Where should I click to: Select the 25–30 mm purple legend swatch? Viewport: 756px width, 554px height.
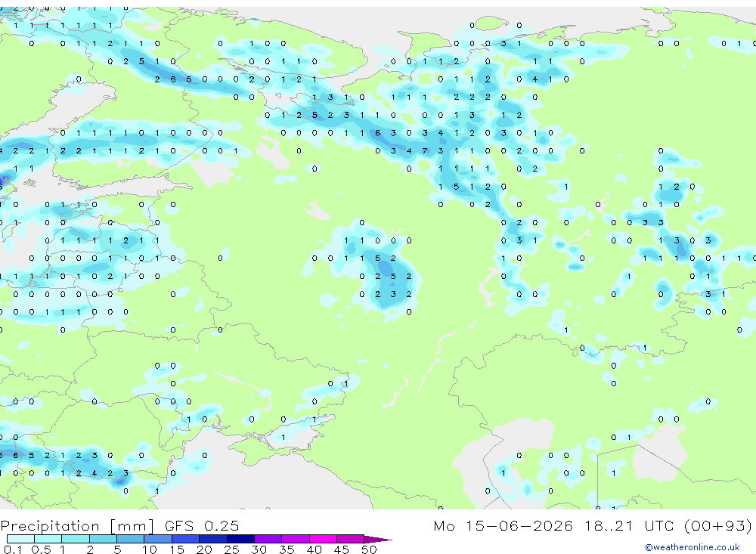(x=240, y=539)
